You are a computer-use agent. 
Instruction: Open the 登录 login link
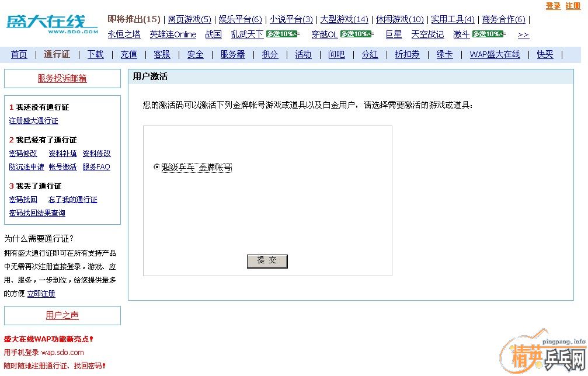tap(553, 6)
